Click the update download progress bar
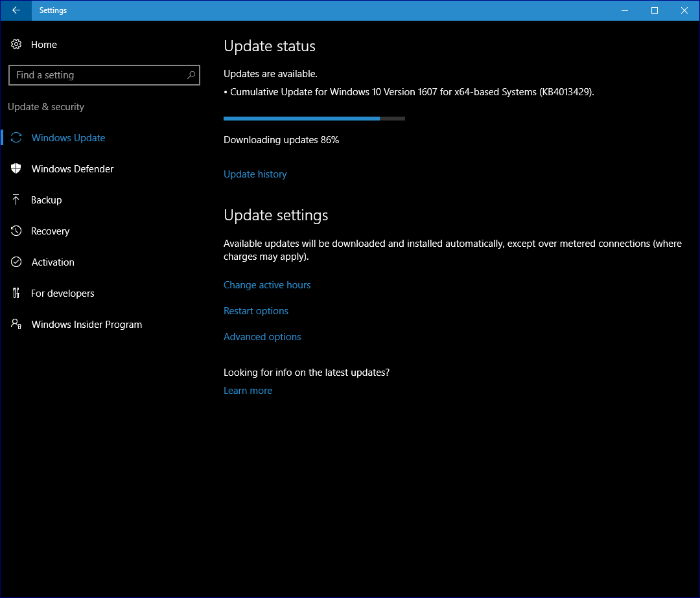 point(314,119)
